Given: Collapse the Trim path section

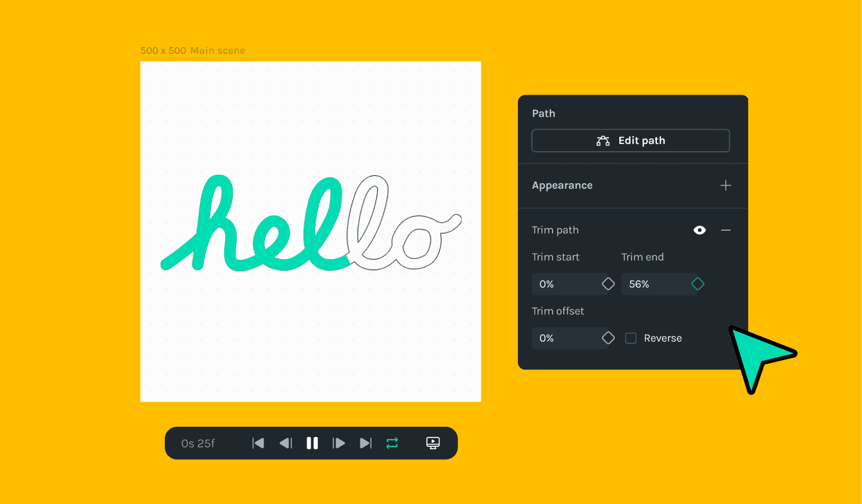Looking at the screenshot, I should [726, 230].
